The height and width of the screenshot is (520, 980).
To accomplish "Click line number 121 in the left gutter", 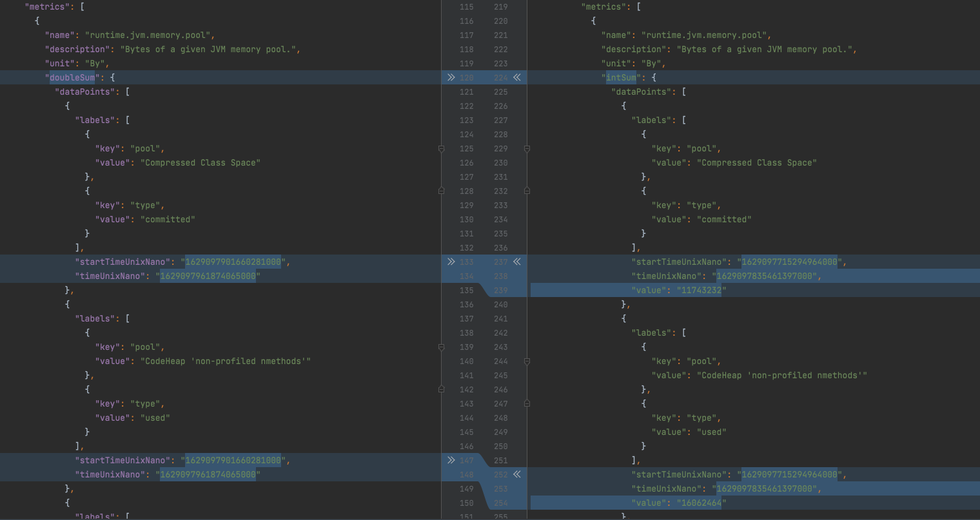I will click(x=467, y=91).
